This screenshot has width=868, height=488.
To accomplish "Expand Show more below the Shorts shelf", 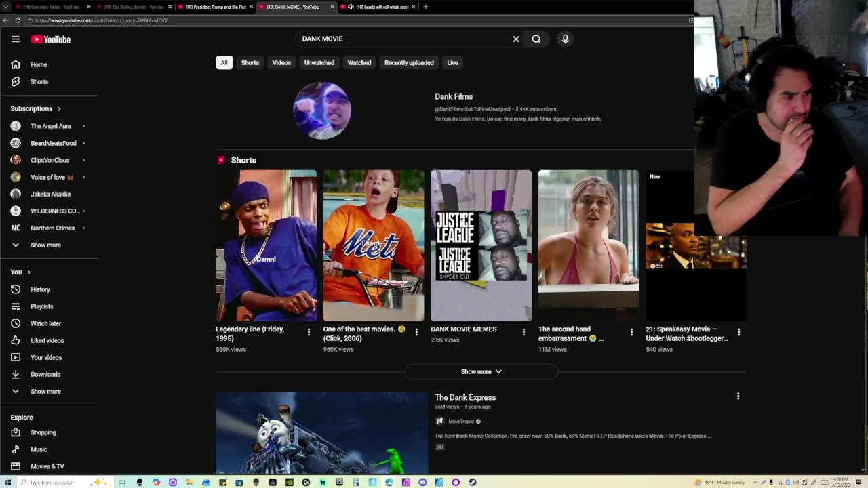I will pos(481,371).
